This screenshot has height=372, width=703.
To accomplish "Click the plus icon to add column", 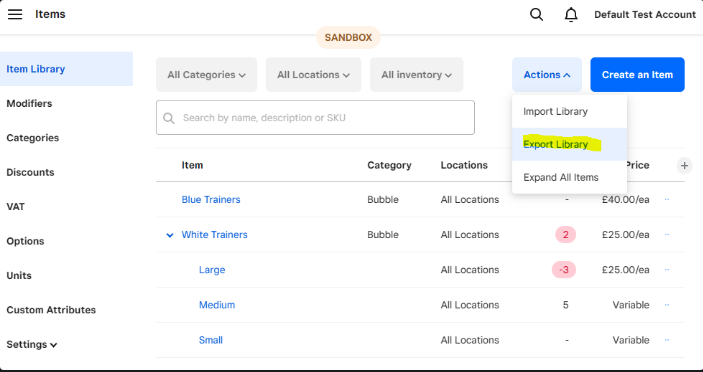I will click(684, 165).
